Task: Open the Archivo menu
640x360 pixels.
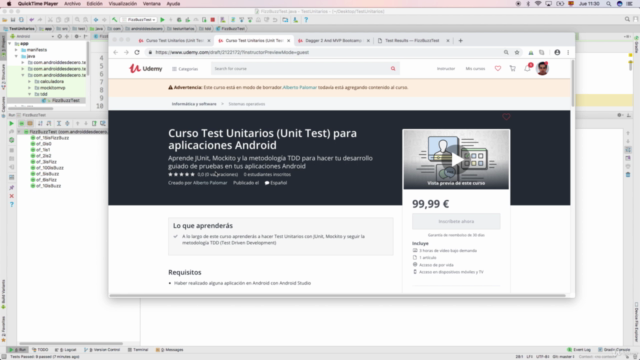Action: [x=72, y=4]
